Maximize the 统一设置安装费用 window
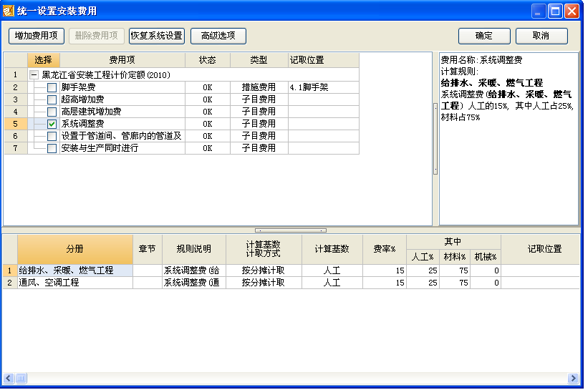The image size is (588, 390). (x=555, y=11)
